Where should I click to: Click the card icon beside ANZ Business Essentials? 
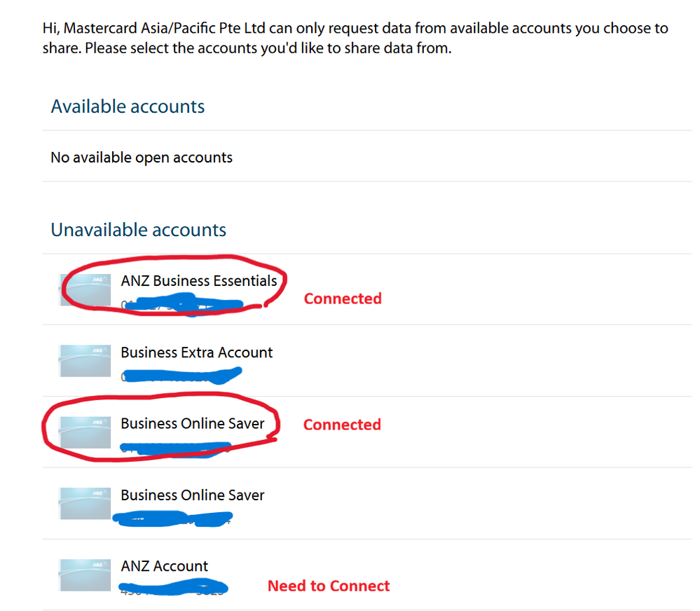85,289
